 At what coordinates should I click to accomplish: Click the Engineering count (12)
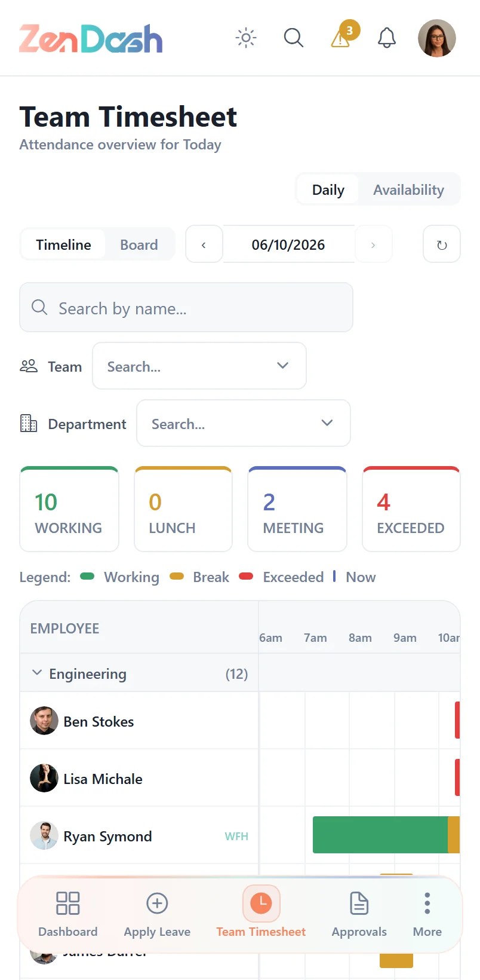pyautogui.click(x=236, y=673)
